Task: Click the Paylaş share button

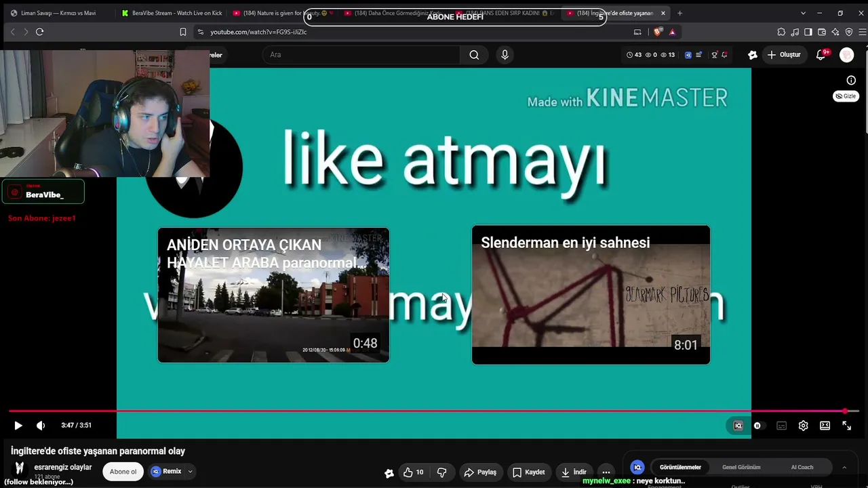Action: point(480,472)
